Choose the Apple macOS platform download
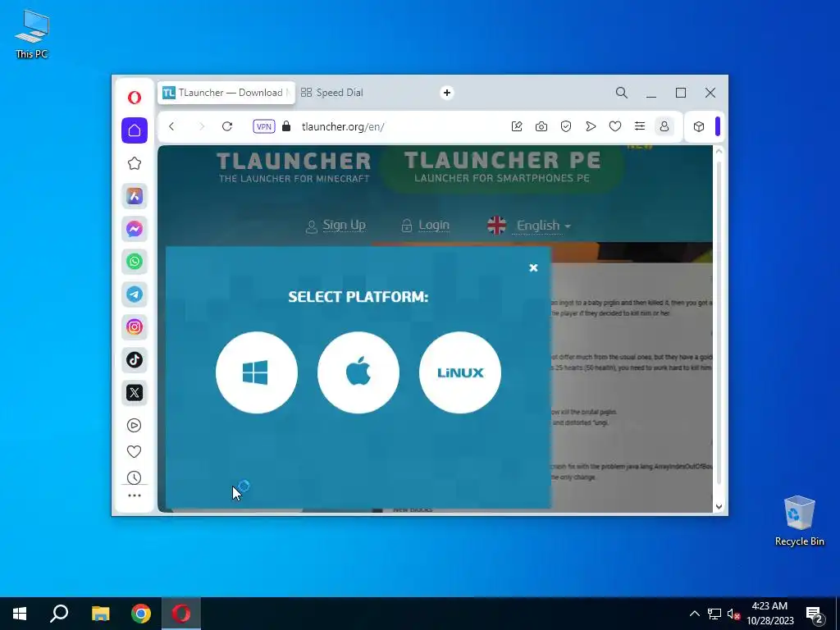The image size is (840, 630). (x=358, y=372)
